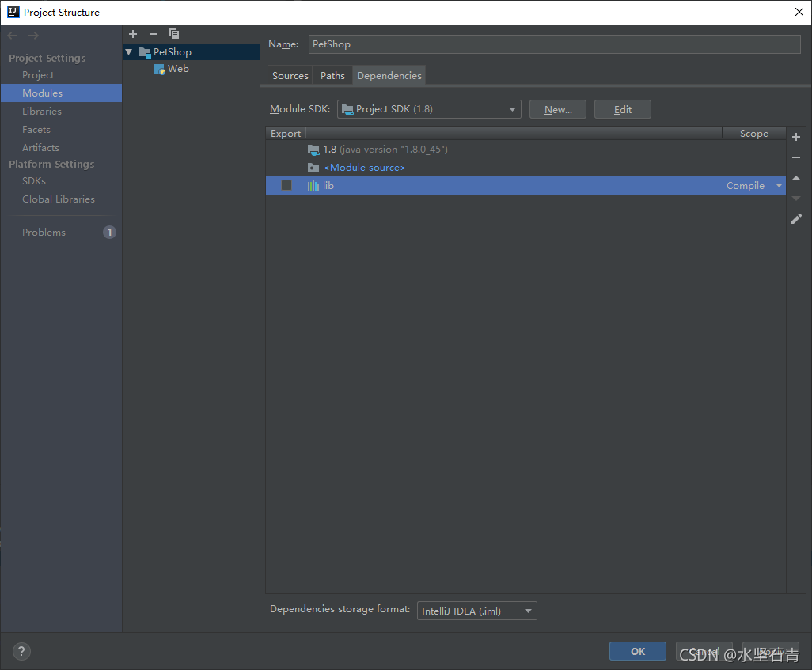Click the JDK 1.8 folder icon
Viewport: 812px width, 670px height.
pos(313,150)
